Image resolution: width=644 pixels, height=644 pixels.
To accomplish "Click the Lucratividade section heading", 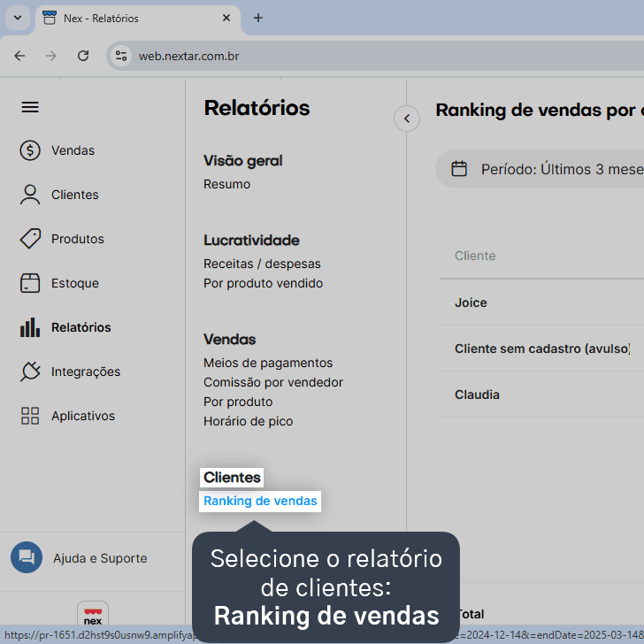I will 251,241.
